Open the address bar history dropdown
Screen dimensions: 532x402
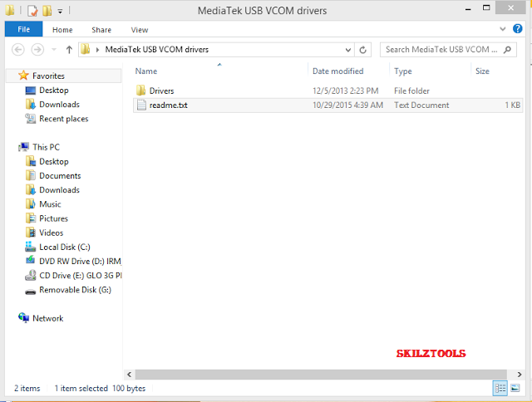(347, 50)
